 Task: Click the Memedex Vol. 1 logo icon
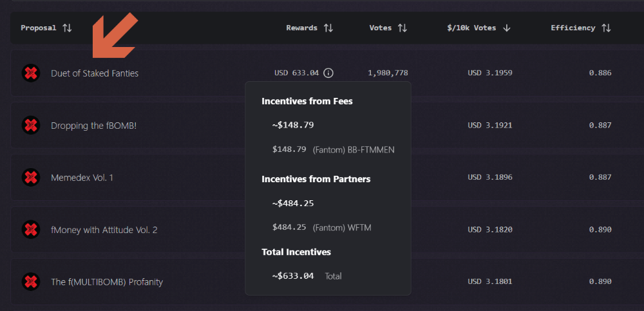pyautogui.click(x=31, y=178)
